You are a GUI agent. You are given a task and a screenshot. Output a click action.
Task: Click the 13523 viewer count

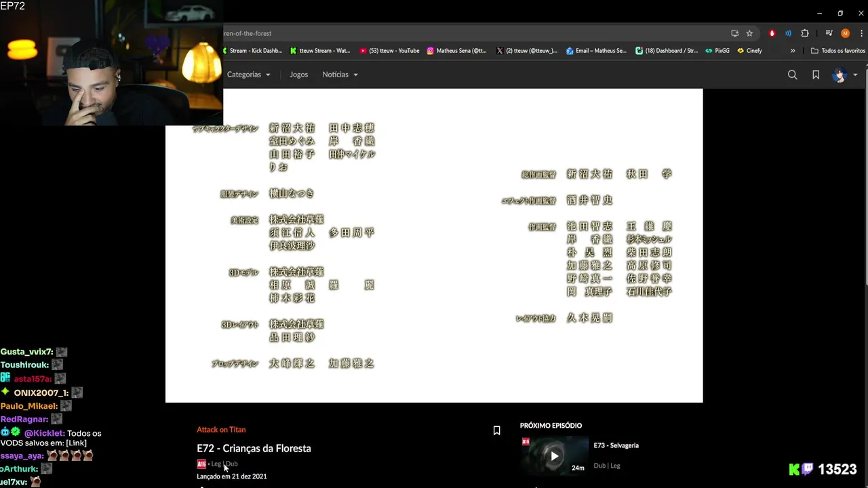point(837,469)
